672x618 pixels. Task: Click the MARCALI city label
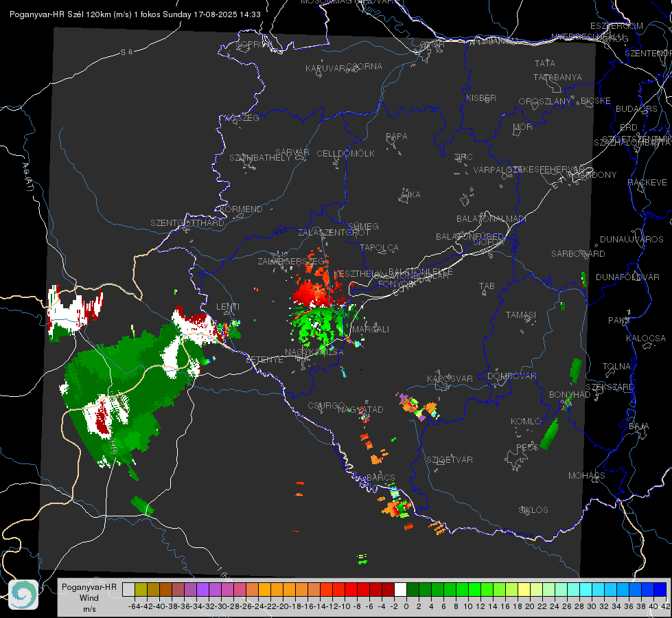coord(370,330)
